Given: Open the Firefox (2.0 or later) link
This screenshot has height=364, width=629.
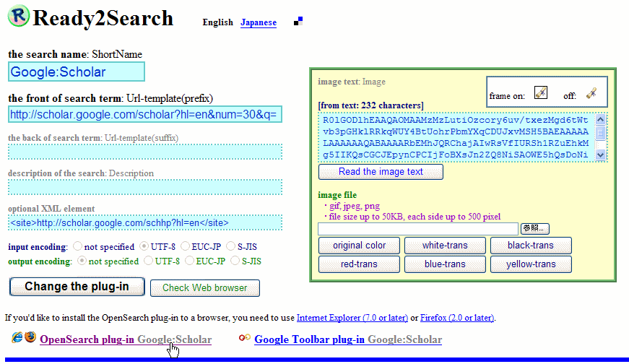Looking at the screenshot, I should pos(457,318).
